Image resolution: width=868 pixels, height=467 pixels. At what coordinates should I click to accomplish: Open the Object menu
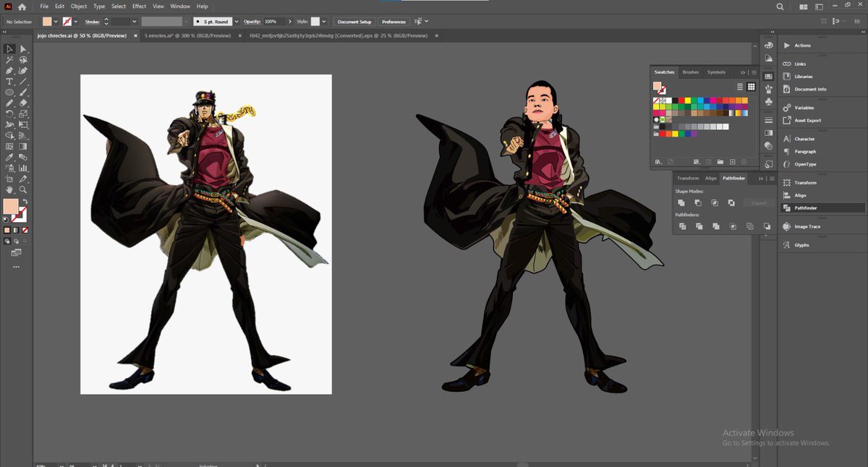79,7
